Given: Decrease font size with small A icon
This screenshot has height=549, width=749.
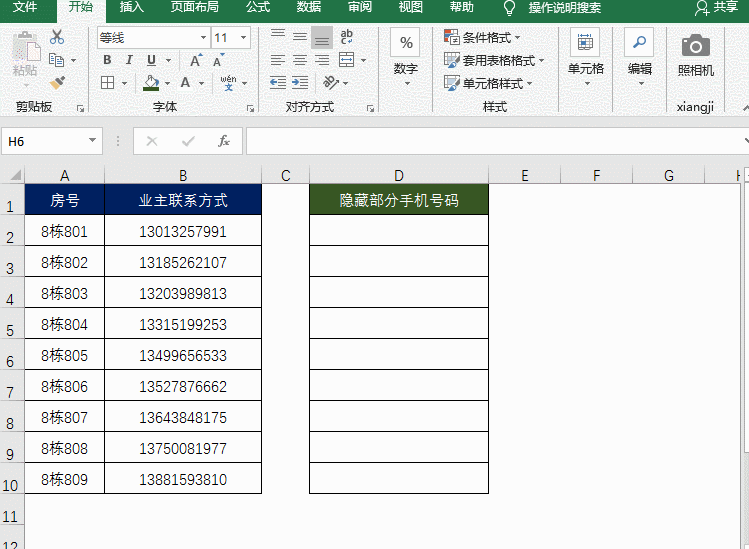Looking at the screenshot, I should (x=218, y=60).
